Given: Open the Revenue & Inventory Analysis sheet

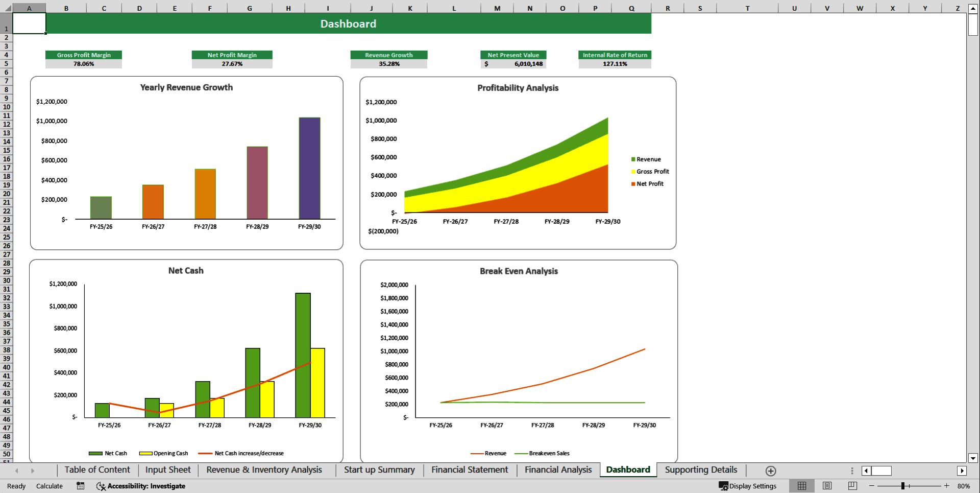Looking at the screenshot, I should (x=264, y=470).
